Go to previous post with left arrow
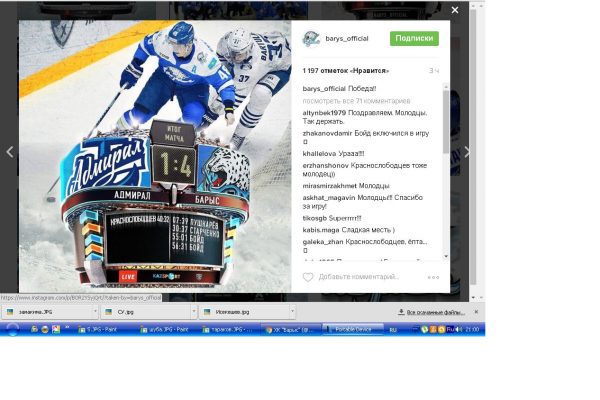Image resolution: width=600 pixels, height=400 pixels. [10, 152]
